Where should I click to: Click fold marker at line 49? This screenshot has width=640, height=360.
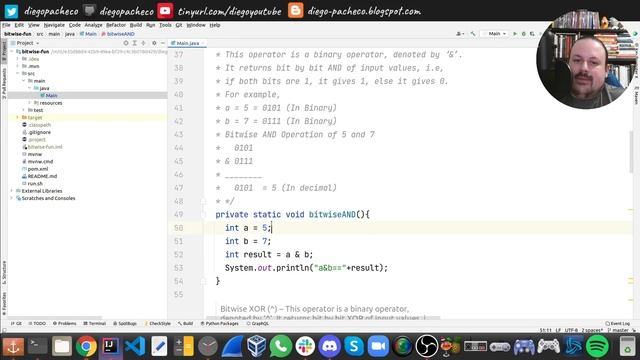coord(203,215)
